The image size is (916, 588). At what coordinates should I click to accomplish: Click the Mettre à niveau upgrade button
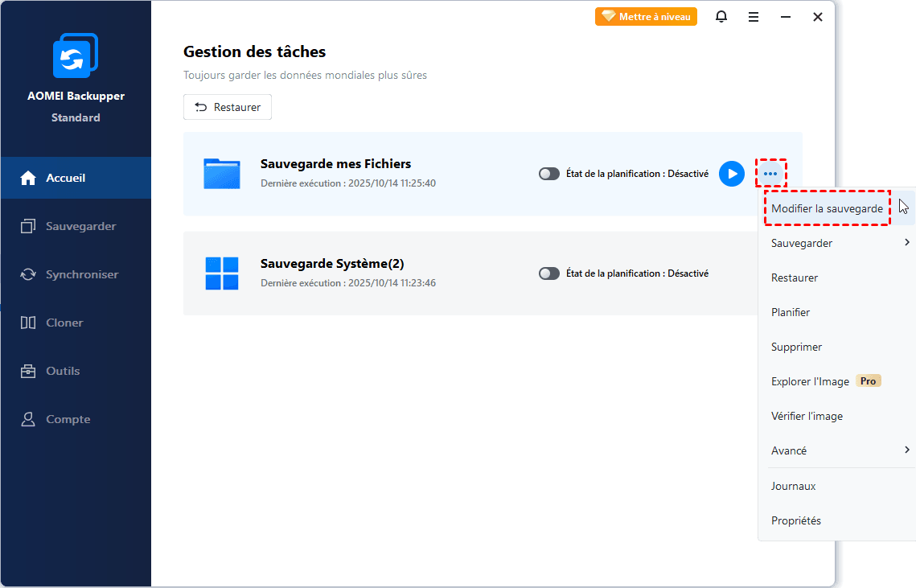[x=646, y=16]
